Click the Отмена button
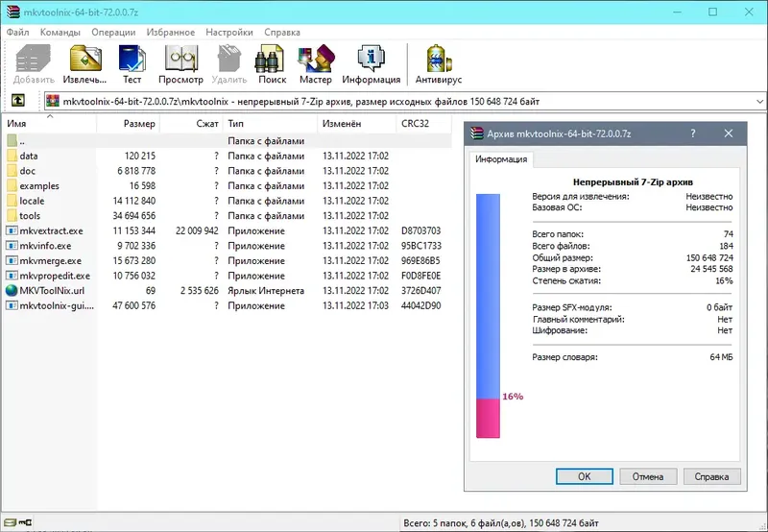Image resolution: width=768 pixels, height=532 pixels. click(648, 476)
